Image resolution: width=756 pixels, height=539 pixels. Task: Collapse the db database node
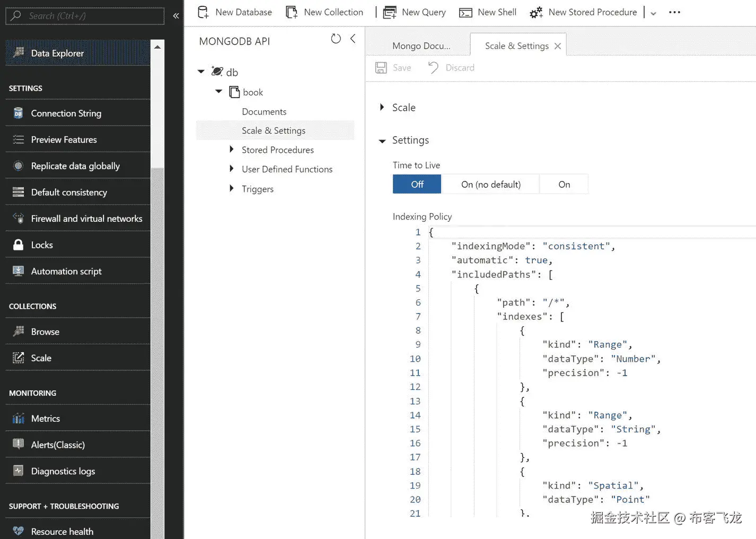[201, 72]
